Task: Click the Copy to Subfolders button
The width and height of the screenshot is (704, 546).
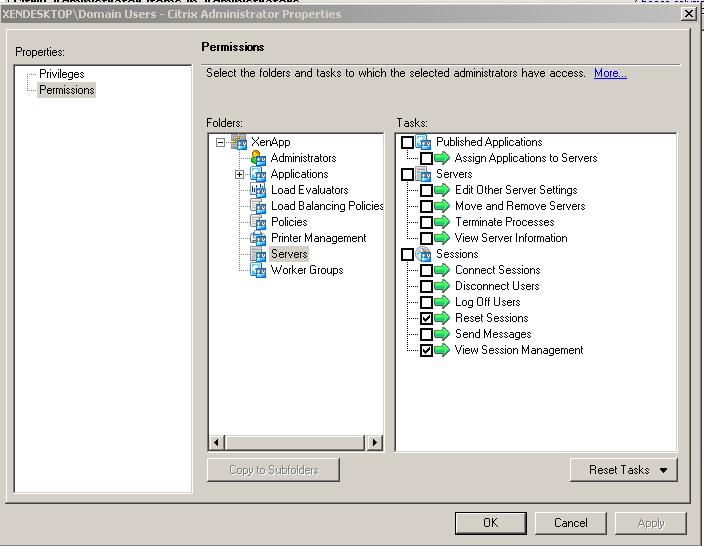Action: click(x=273, y=470)
